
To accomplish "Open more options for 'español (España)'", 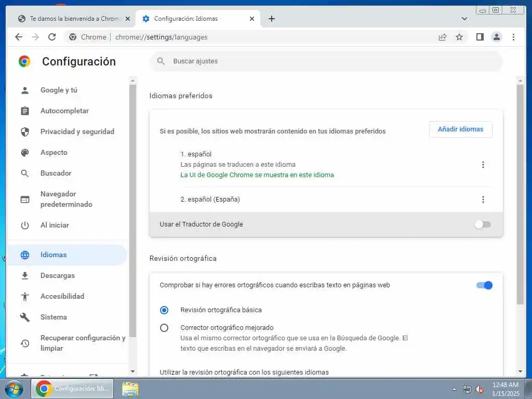I will (x=483, y=199).
